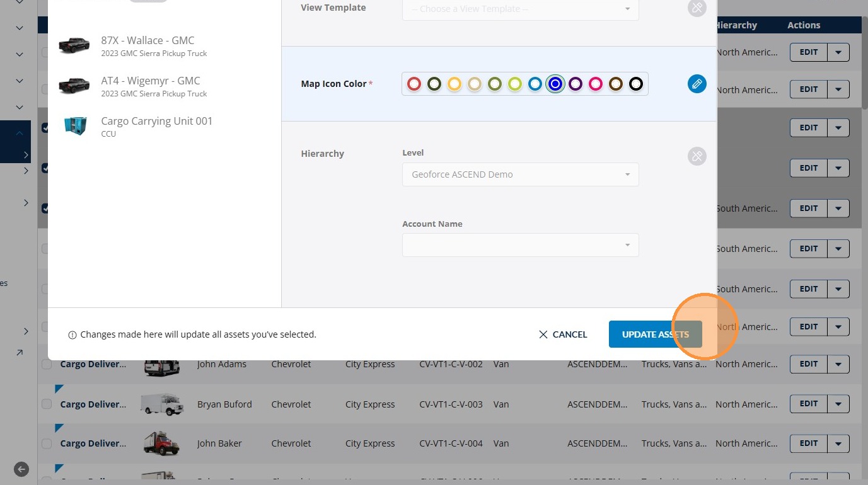
Task: Click the crossed-out pencil icon beside Hierarchy
Action: point(697,156)
